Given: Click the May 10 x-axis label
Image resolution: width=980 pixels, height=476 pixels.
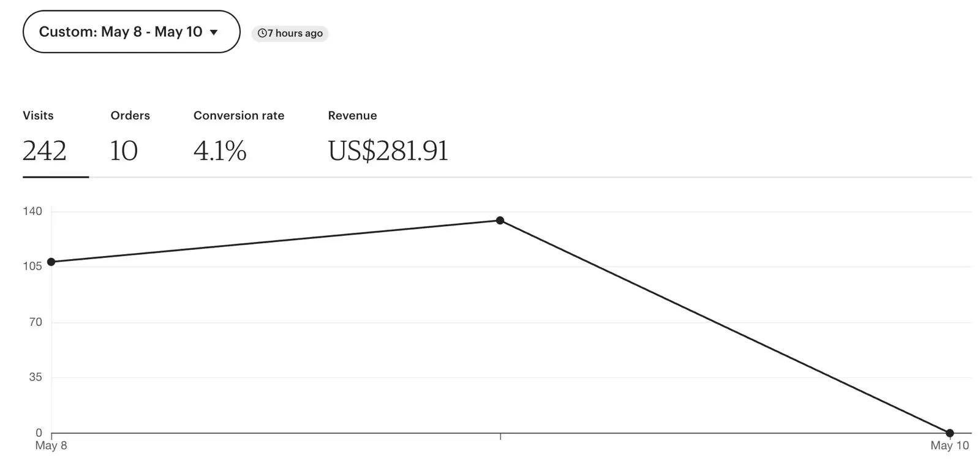Looking at the screenshot, I should (x=949, y=445).
